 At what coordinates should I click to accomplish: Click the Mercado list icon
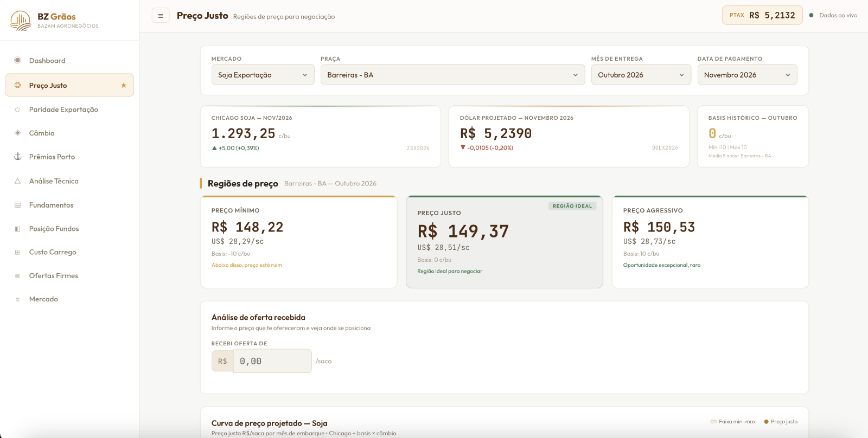[x=17, y=299]
